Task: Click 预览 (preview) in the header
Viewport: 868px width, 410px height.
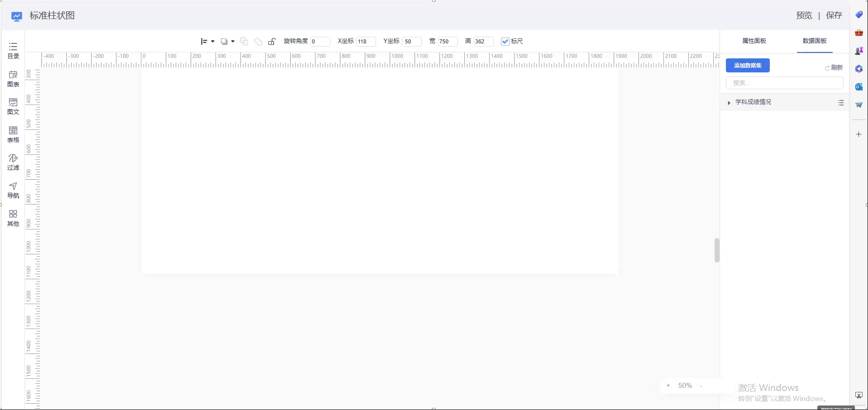Action: coord(804,15)
